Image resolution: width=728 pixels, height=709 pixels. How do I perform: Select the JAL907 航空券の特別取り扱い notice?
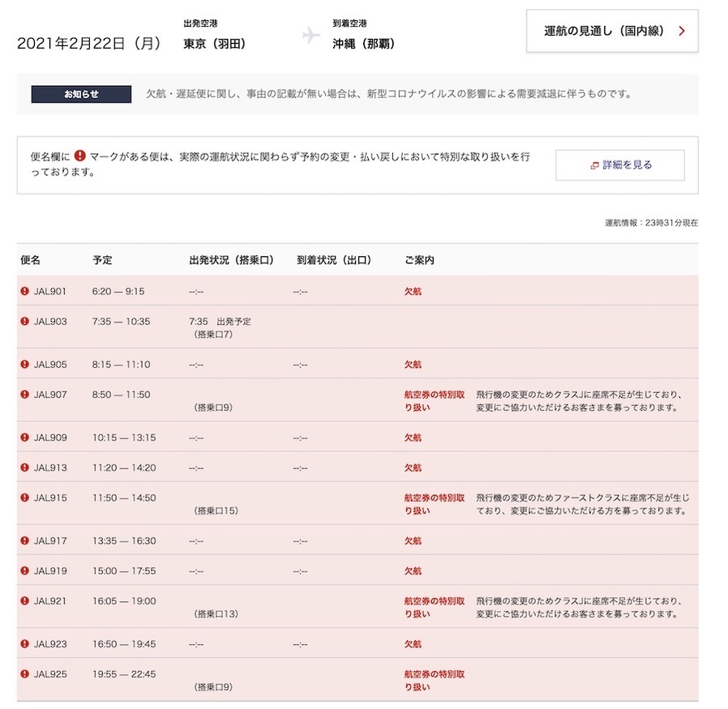pos(434,401)
